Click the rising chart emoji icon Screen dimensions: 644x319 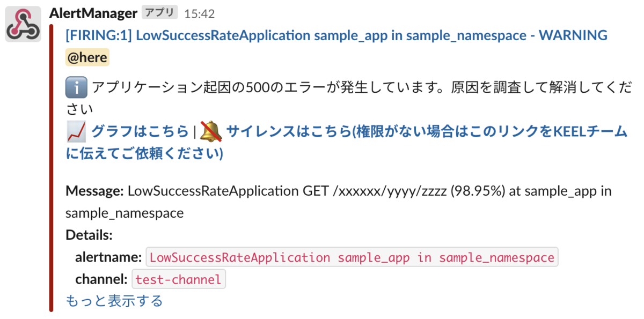click(x=76, y=131)
